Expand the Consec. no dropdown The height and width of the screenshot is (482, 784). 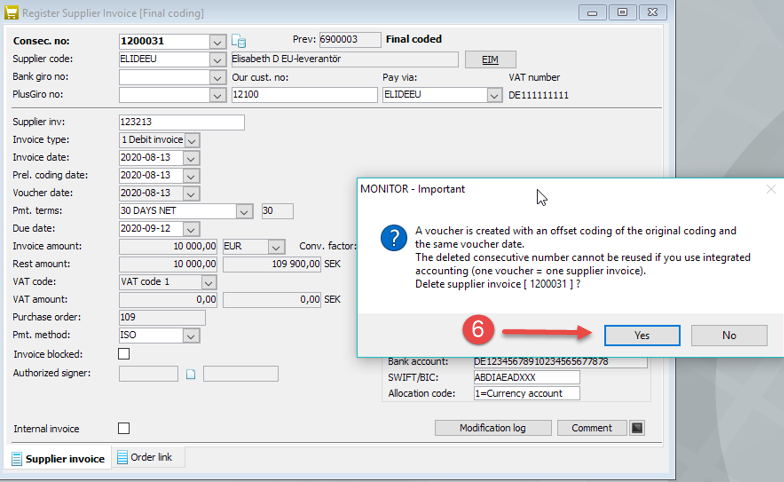click(217, 42)
